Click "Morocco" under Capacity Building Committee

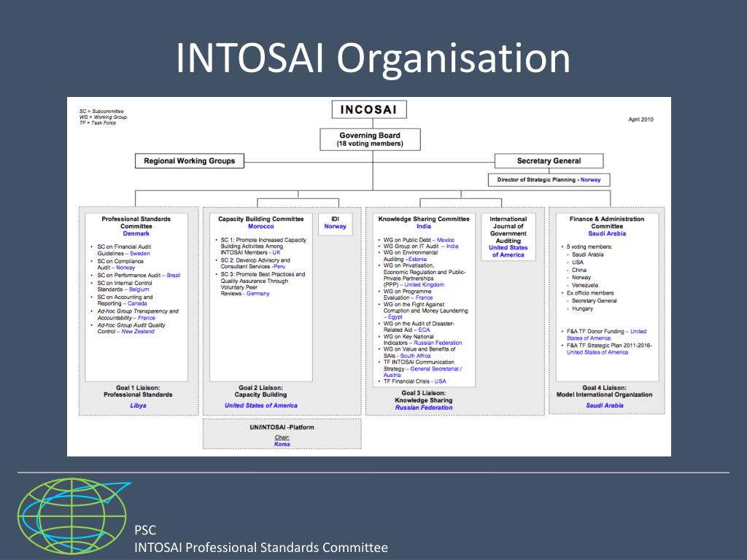click(261, 227)
